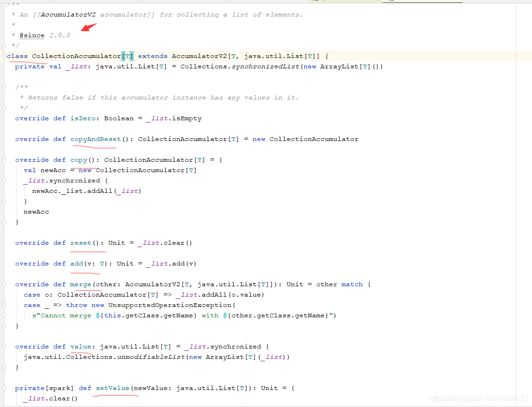
Task: Click 'isZero' method name
Action: [83, 118]
